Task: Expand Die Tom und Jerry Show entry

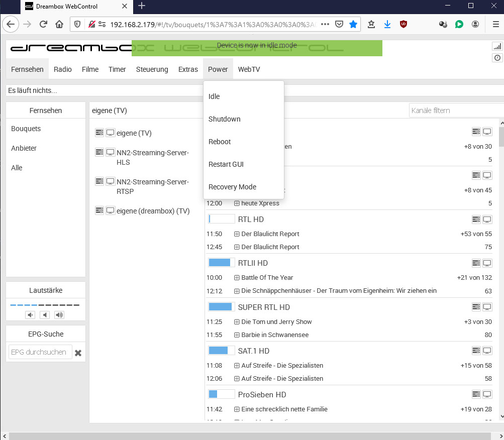Action: point(237,322)
